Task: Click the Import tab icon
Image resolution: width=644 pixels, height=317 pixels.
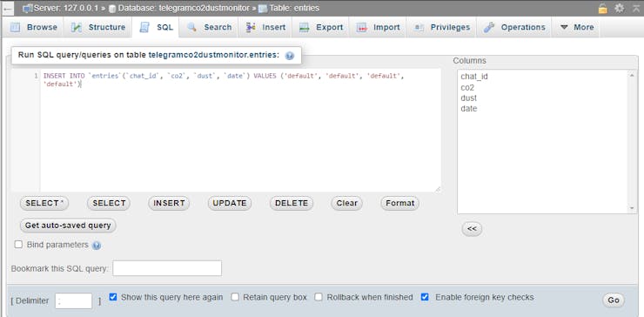Action: [361, 28]
